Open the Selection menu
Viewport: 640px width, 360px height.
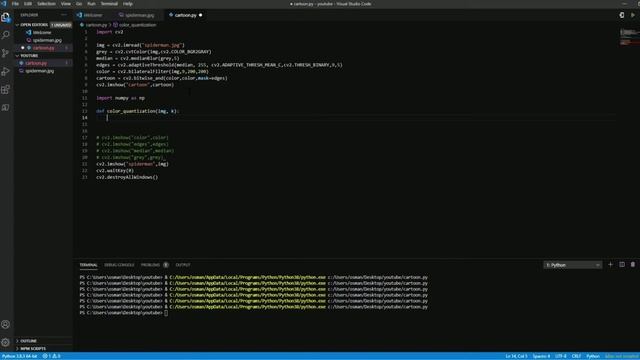[x=46, y=4]
